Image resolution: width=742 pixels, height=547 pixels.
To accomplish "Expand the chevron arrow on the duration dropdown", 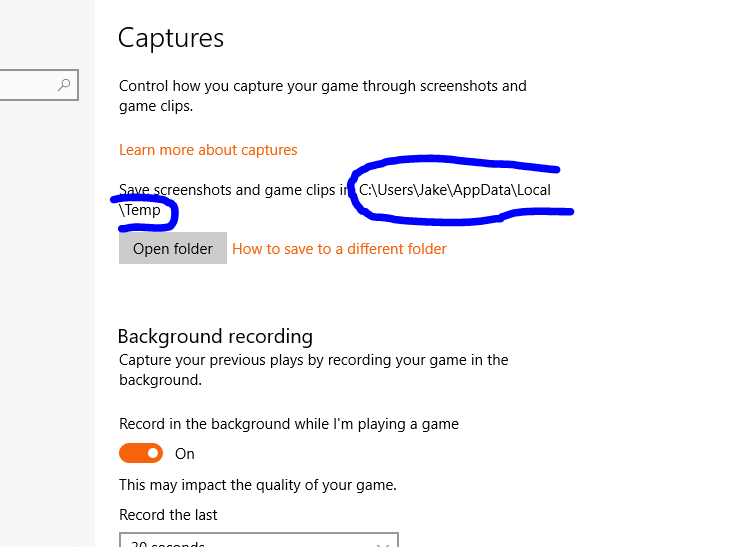I will pos(382,543).
